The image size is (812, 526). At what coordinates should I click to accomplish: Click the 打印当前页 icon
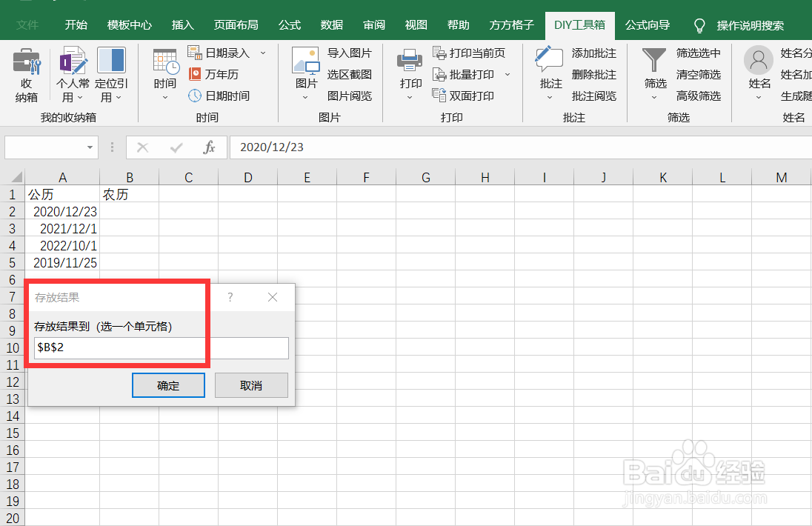click(x=439, y=53)
